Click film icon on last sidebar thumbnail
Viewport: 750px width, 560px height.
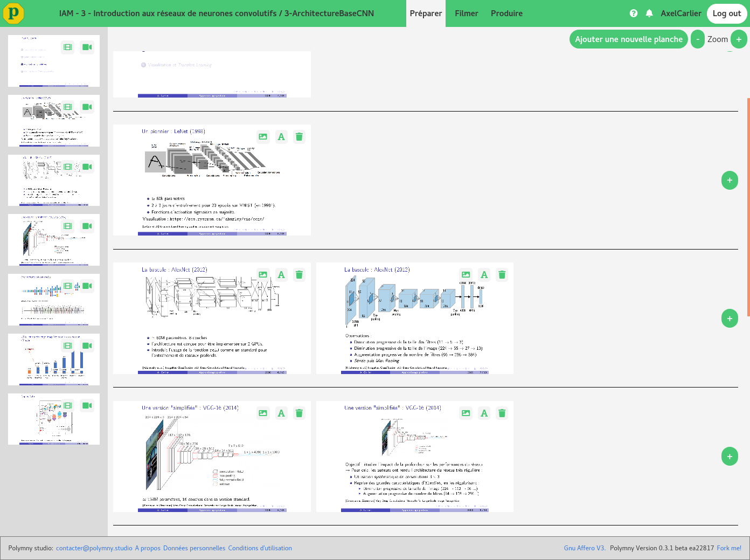[68, 406]
